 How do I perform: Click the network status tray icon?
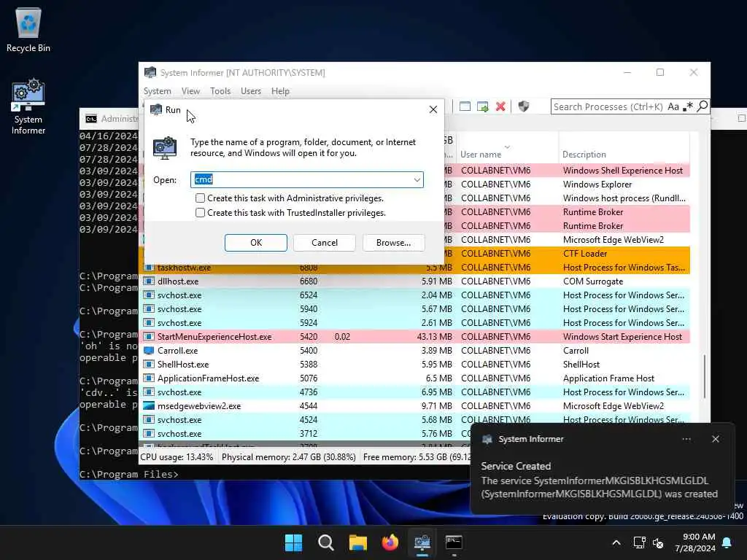point(639,542)
